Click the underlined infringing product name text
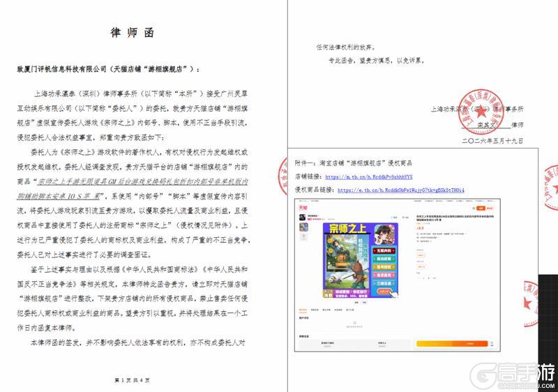 coord(133,189)
